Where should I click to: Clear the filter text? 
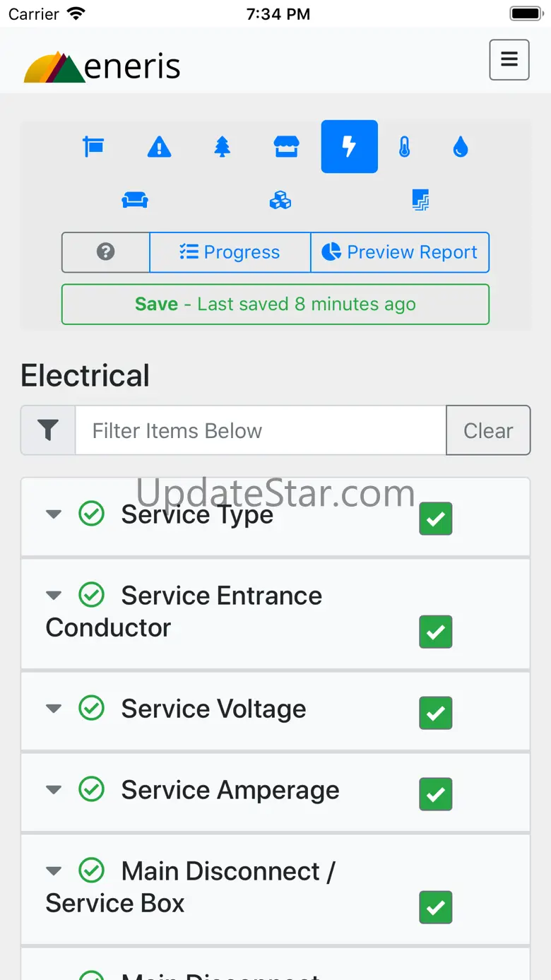(488, 430)
